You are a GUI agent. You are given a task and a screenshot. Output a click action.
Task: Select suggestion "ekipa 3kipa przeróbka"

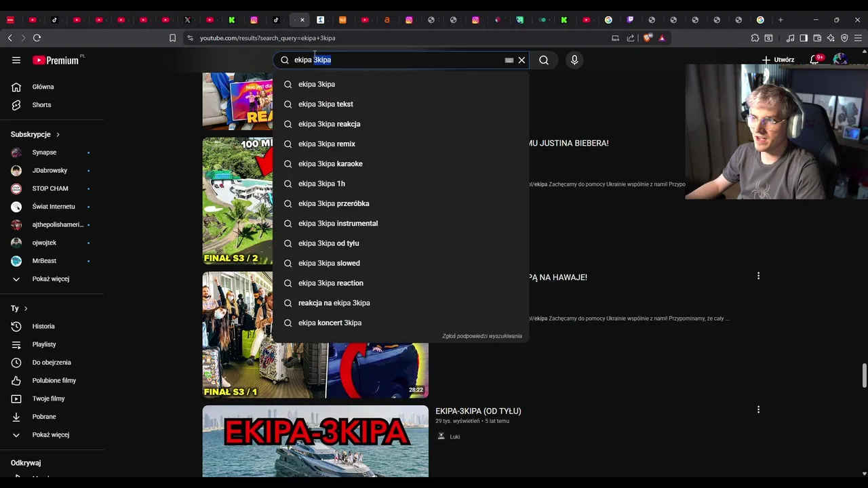tap(400, 203)
